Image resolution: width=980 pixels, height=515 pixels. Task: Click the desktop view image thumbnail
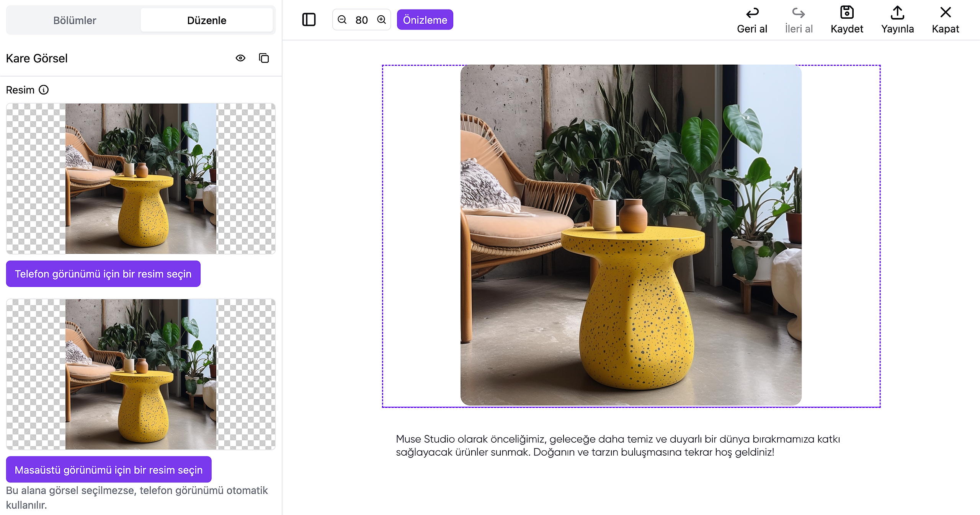point(141,374)
